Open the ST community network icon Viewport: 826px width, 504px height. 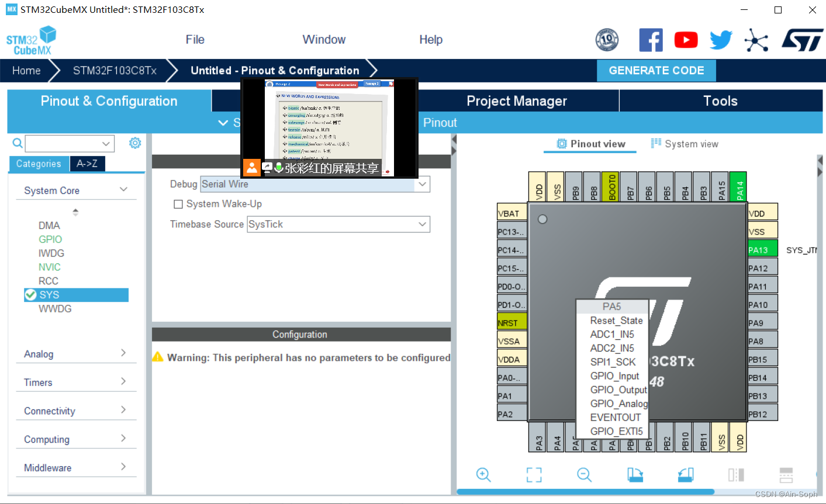pyautogui.click(x=756, y=40)
